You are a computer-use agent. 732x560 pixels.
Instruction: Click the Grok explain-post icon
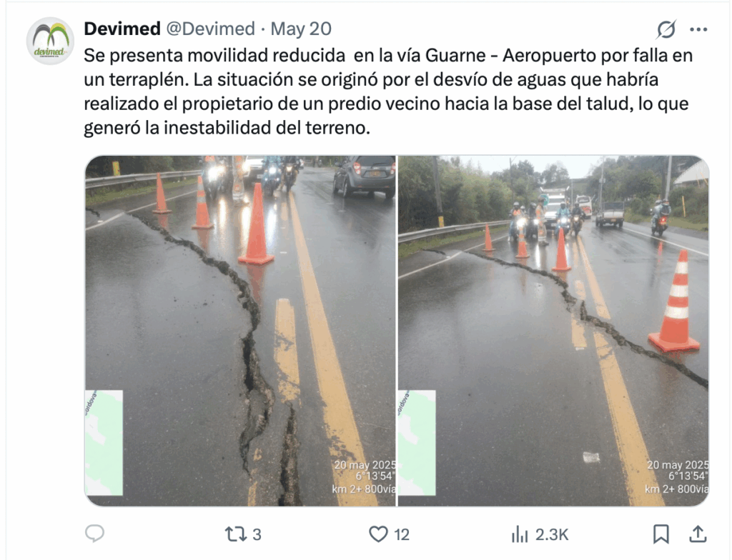click(x=666, y=29)
